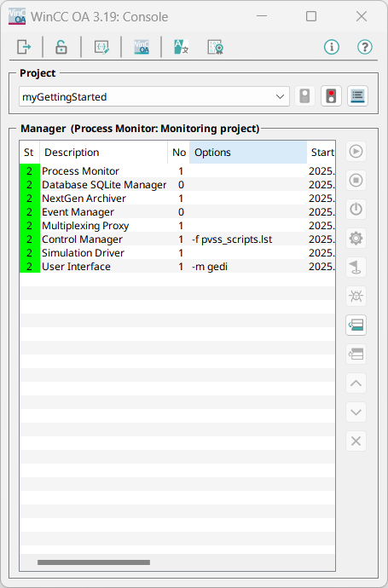
Task: Click the horizontal scrollbar of manager table
Action: point(94,562)
